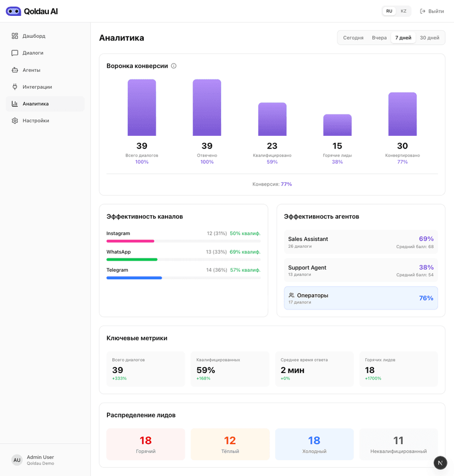Screen dimensions: 454x476
Task: Select the 30 дней period toggle
Action: [x=430, y=37]
